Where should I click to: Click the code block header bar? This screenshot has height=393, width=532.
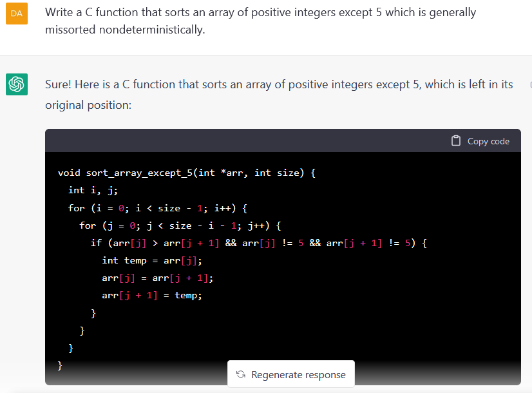258,141
